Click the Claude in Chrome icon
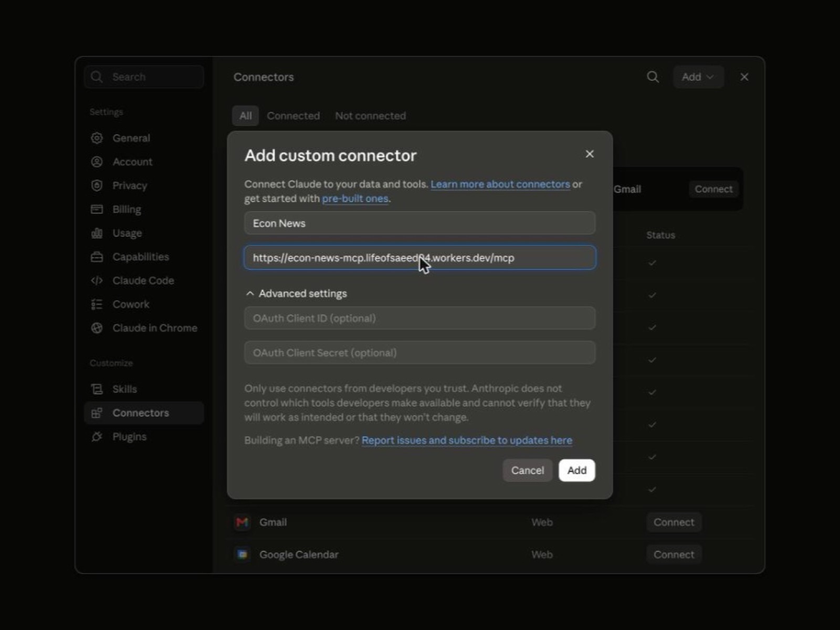Image resolution: width=840 pixels, height=630 pixels. coord(97,328)
